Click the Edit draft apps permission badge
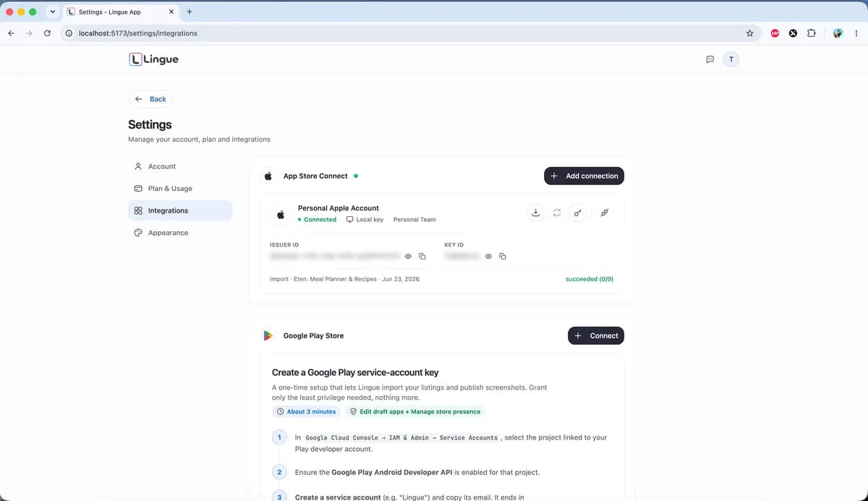Screen dimensions: 868x501 pos(415,411)
